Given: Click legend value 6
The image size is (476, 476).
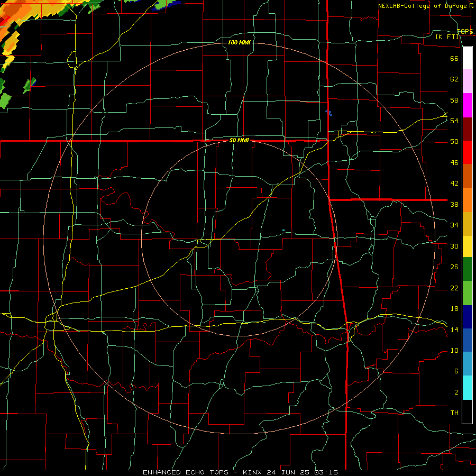Looking at the screenshot, I should coord(456,371).
